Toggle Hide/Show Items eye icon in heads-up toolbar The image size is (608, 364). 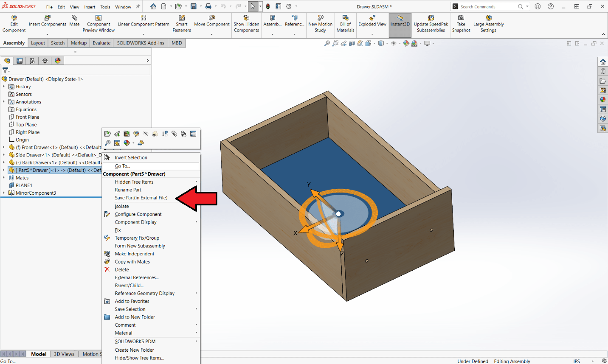[394, 43]
